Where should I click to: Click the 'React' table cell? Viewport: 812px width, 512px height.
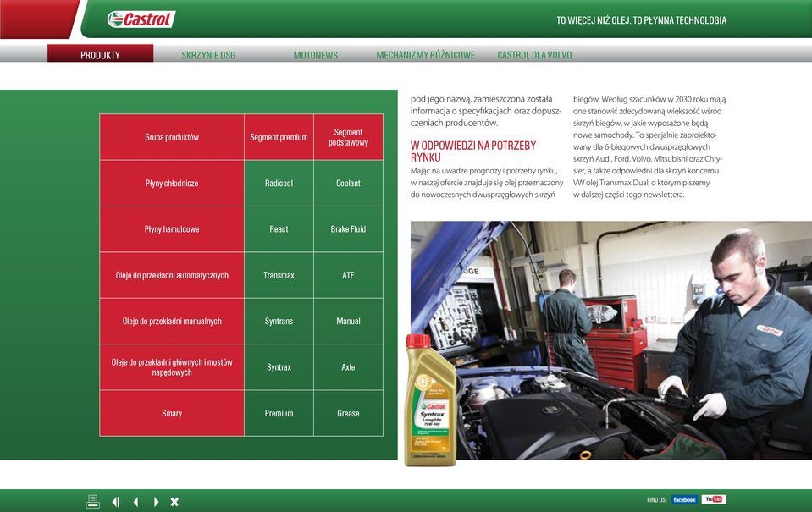coord(279,228)
